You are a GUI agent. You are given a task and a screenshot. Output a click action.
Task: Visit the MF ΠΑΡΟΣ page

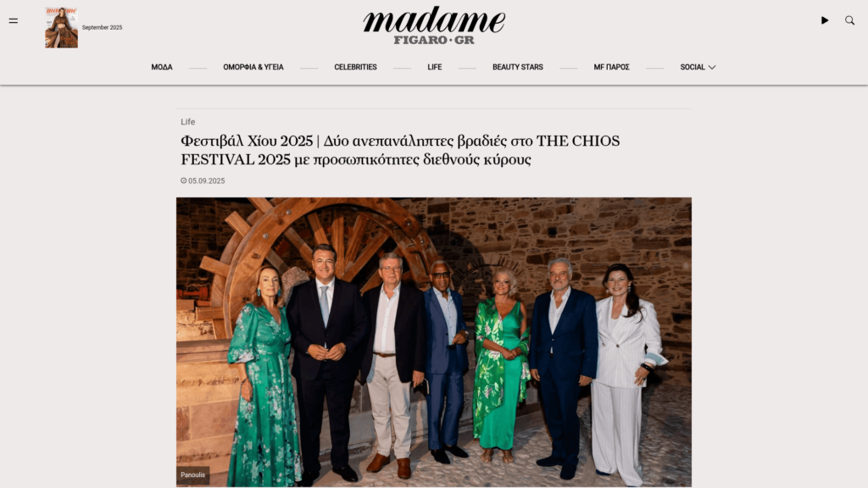(x=611, y=67)
